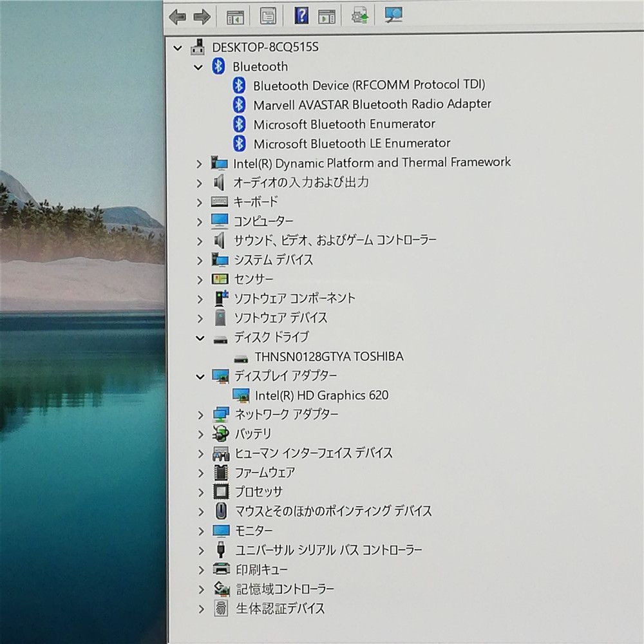This screenshot has width=644, height=644.
Task: Expand the プロセッサ category
Action: pyautogui.click(x=201, y=492)
